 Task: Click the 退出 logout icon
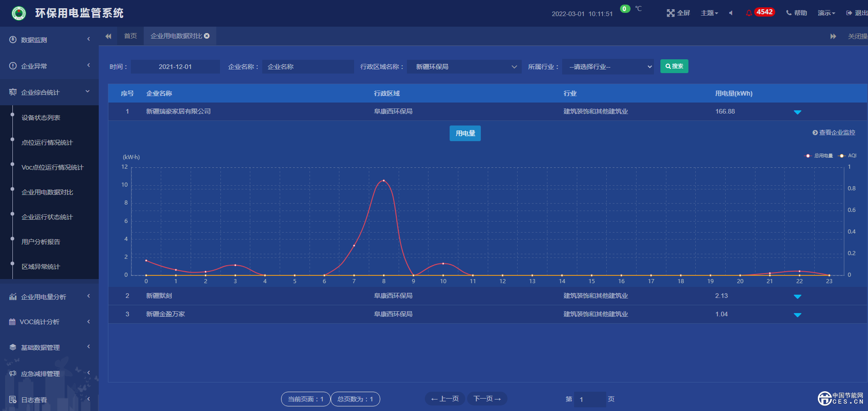pyautogui.click(x=849, y=13)
